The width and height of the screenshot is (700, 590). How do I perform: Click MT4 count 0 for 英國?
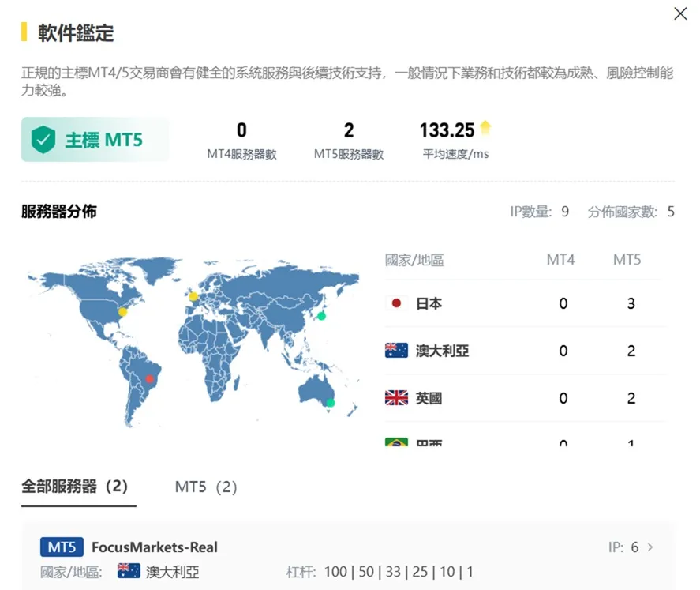click(563, 398)
